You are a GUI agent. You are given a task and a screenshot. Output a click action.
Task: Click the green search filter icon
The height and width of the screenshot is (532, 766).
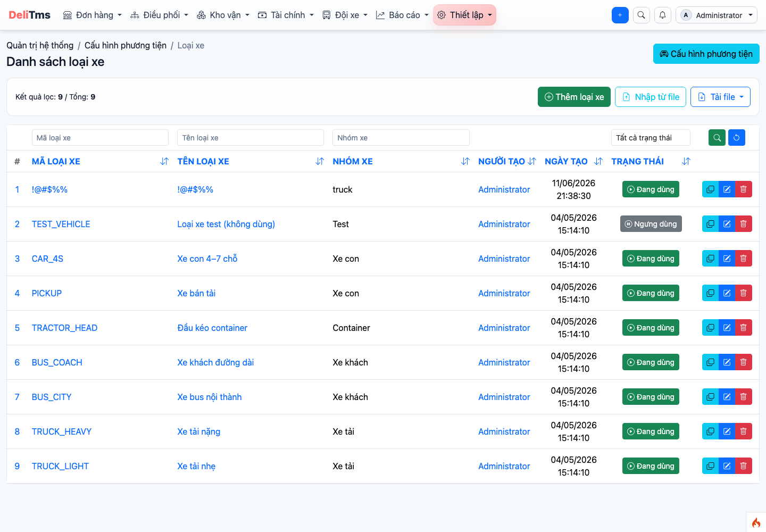tap(717, 138)
